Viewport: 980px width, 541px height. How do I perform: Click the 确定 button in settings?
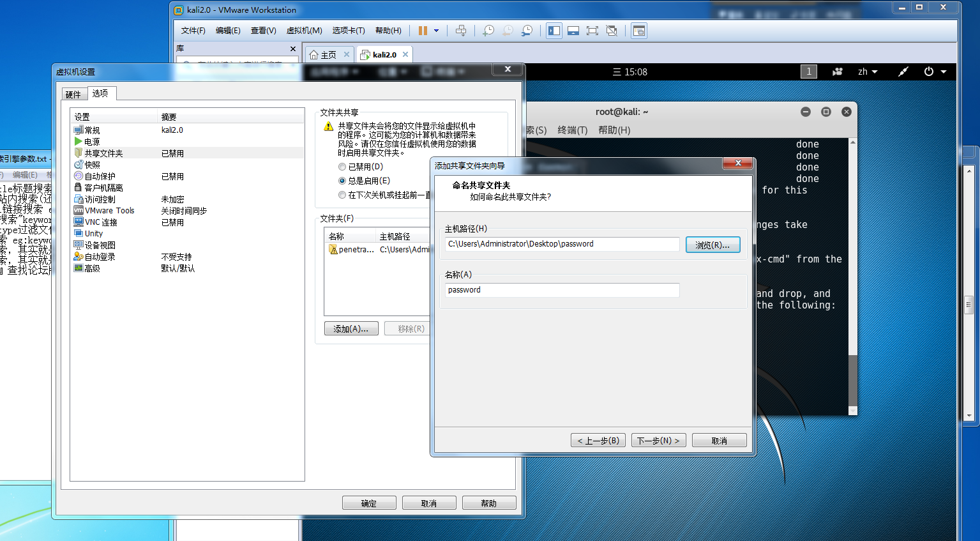pyautogui.click(x=369, y=503)
